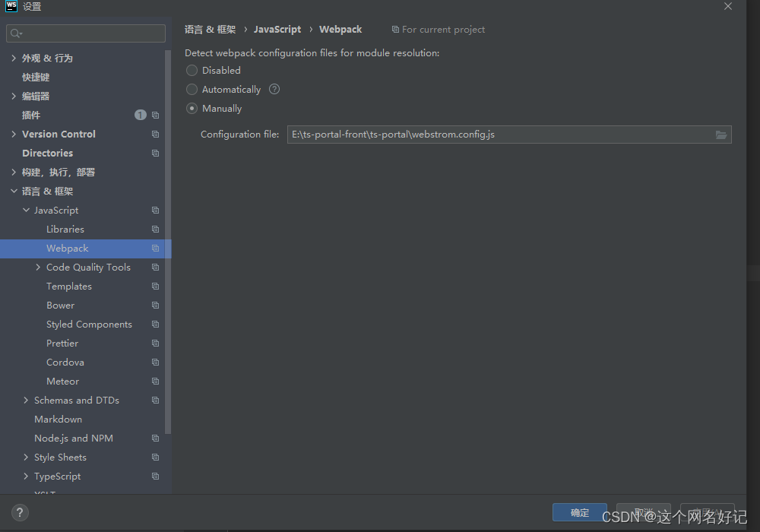Close the 设置 dialog window
The image size is (760, 532).
tap(727, 6)
